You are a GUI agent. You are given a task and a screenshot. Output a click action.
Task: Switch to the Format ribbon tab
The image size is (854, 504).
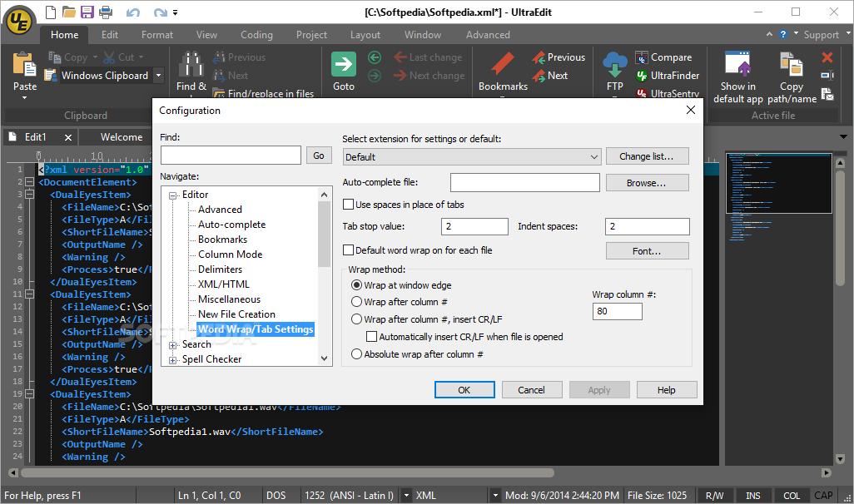point(156,35)
